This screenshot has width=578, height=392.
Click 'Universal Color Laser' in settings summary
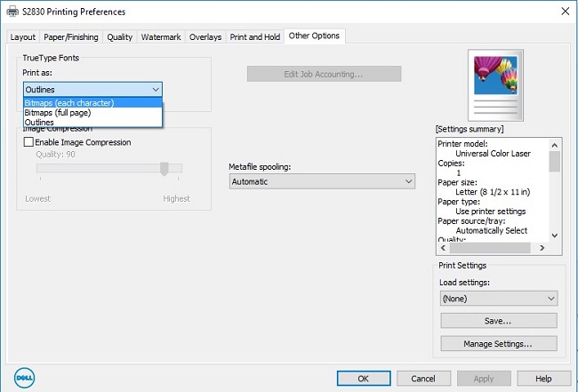(493, 154)
